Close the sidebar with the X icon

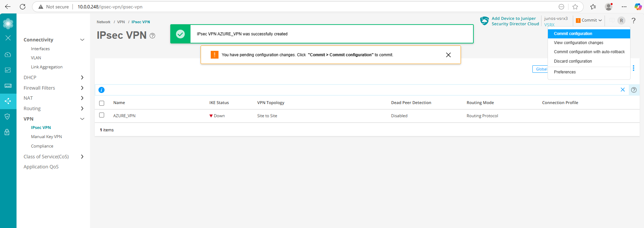point(8,38)
